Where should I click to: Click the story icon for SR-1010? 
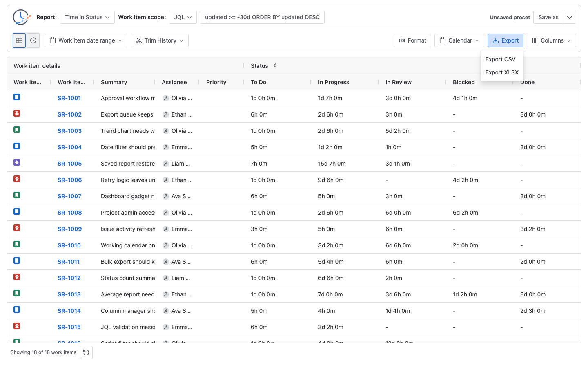click(x=17, y=244)
